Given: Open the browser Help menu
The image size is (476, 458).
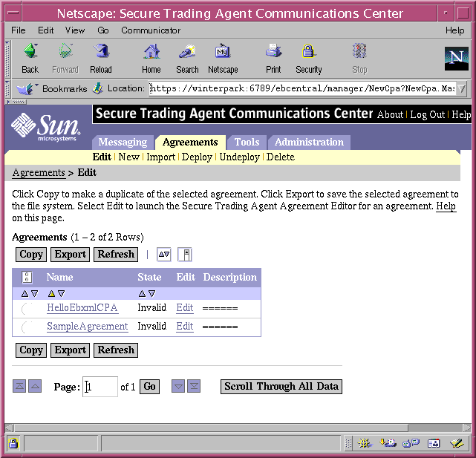Looking at the screenshot, I should click(454, 30).
